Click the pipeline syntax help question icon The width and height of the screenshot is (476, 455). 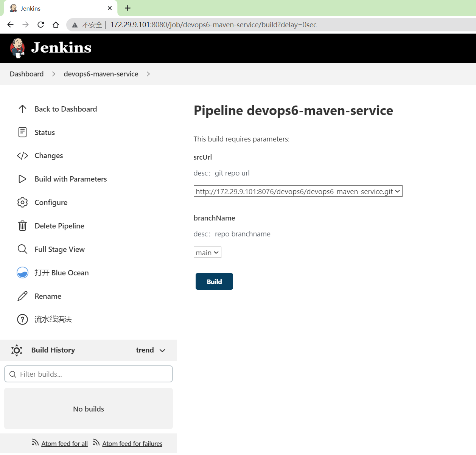tap(22, 320)
